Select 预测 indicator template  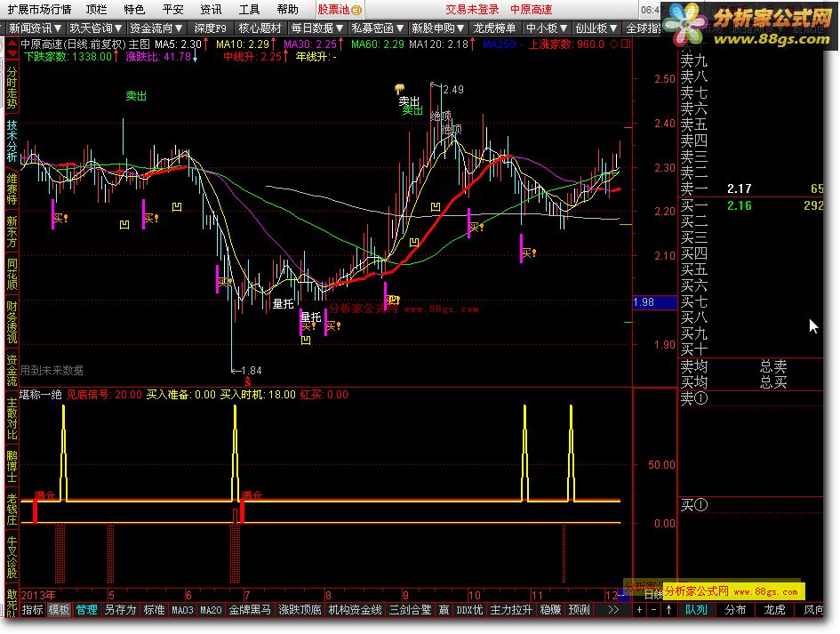[579, 610]
